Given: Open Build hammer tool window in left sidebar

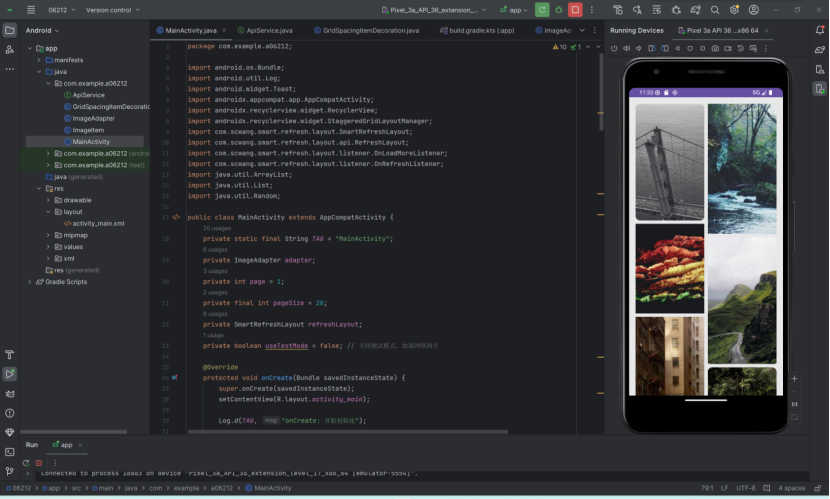Looking at the screenshot, I should tap(10, 355).
